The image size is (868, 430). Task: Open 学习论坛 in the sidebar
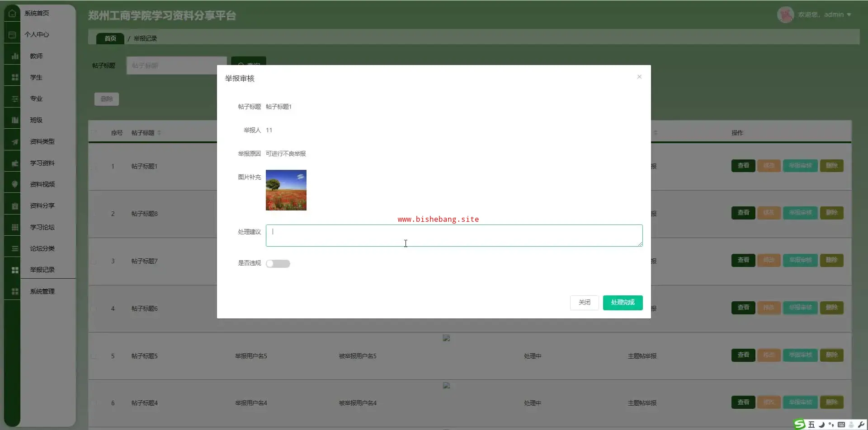[42, 227]
